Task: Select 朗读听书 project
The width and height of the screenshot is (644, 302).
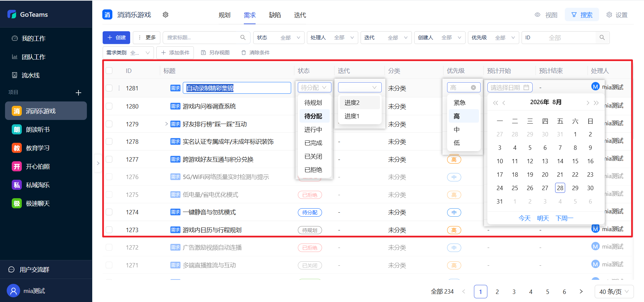Action: tap(46, 130)
